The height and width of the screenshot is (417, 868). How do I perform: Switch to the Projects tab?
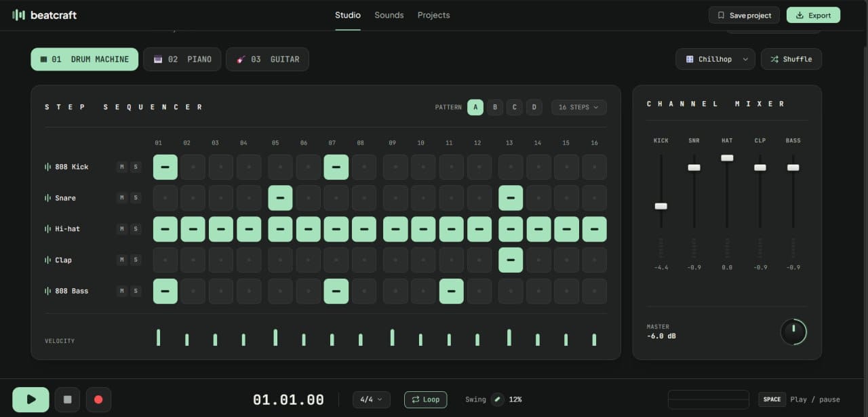pyautogui.click(x=434, y=15)
